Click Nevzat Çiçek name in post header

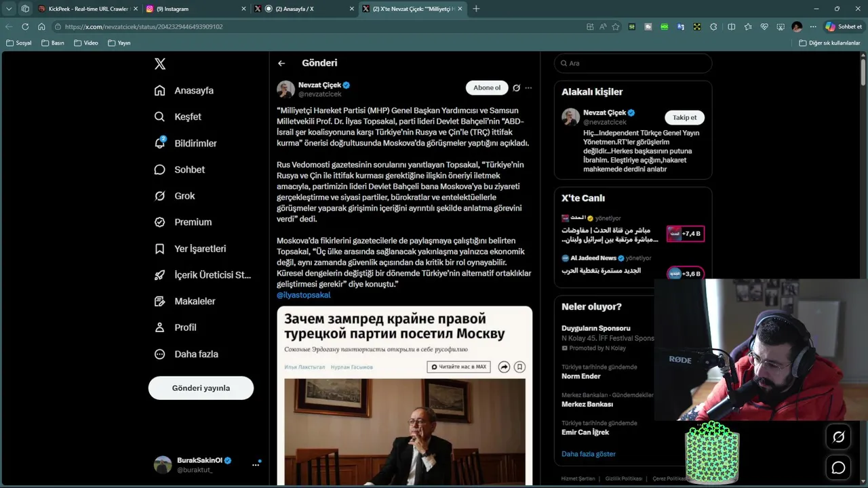(319, 85)
